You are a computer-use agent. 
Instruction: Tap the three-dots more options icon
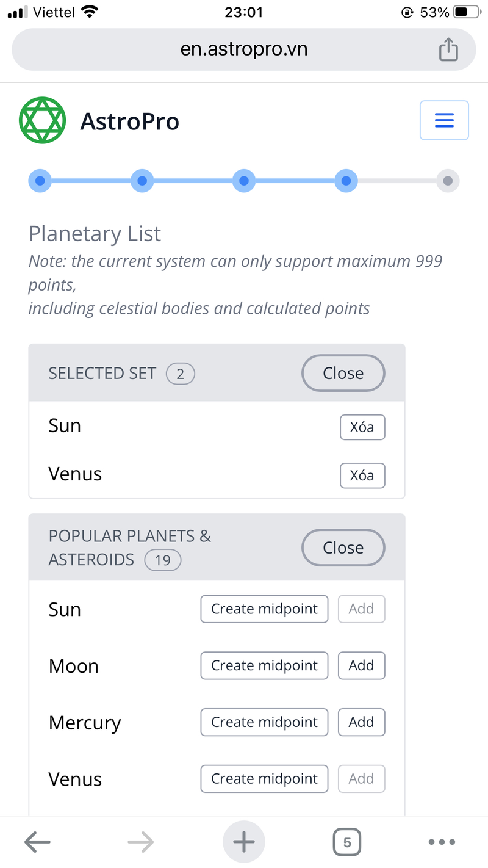pos(441,841)
